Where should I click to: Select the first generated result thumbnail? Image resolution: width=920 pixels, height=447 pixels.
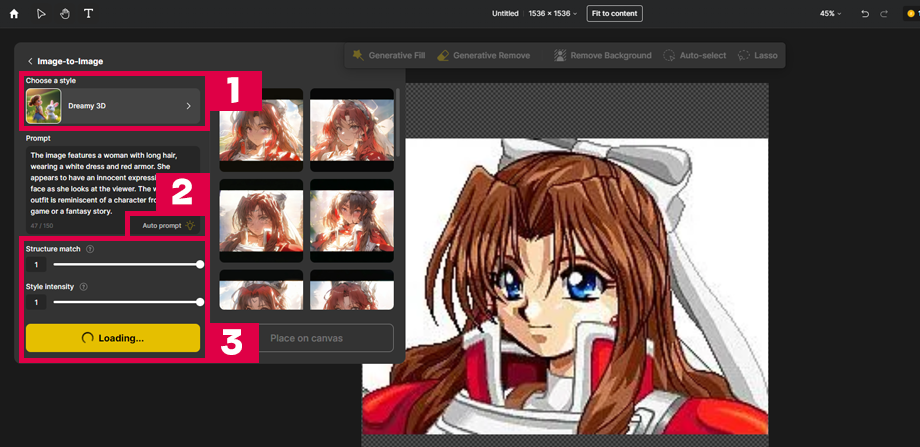(x=261, y=130)
